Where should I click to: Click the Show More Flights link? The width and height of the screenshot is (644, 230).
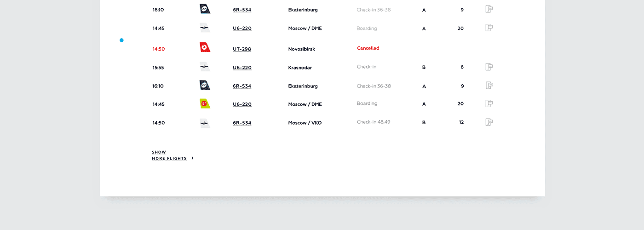pyautogui.click(x=169, y=155)
